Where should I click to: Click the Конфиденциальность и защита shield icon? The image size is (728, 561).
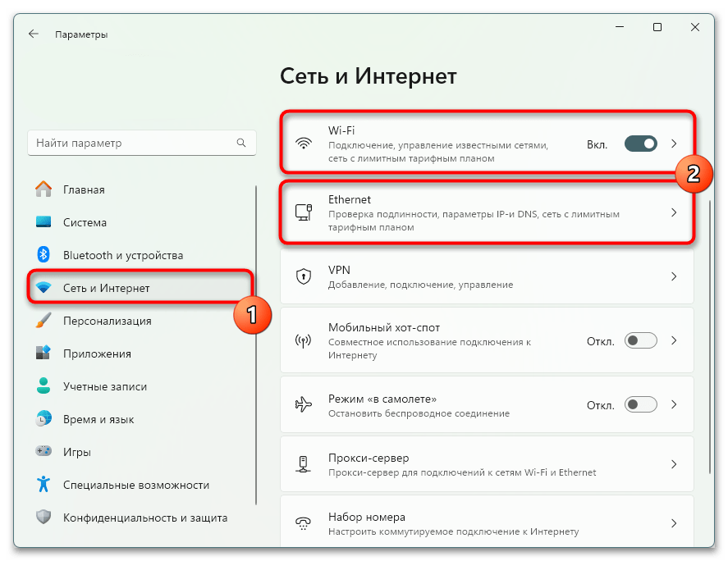[x=43, y=517]
